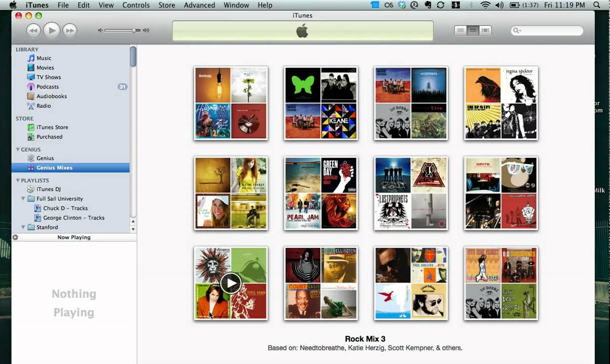Select Audiobooks in the library

pos(52,96)
